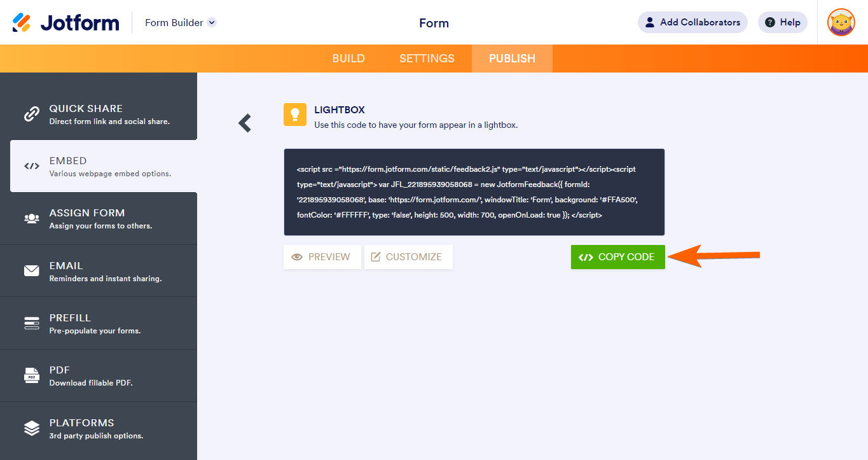Switch to the SETTINGS tab
The width and height of the screenshot is (868, 460).
pyautogui.click(x=427, y=59)
